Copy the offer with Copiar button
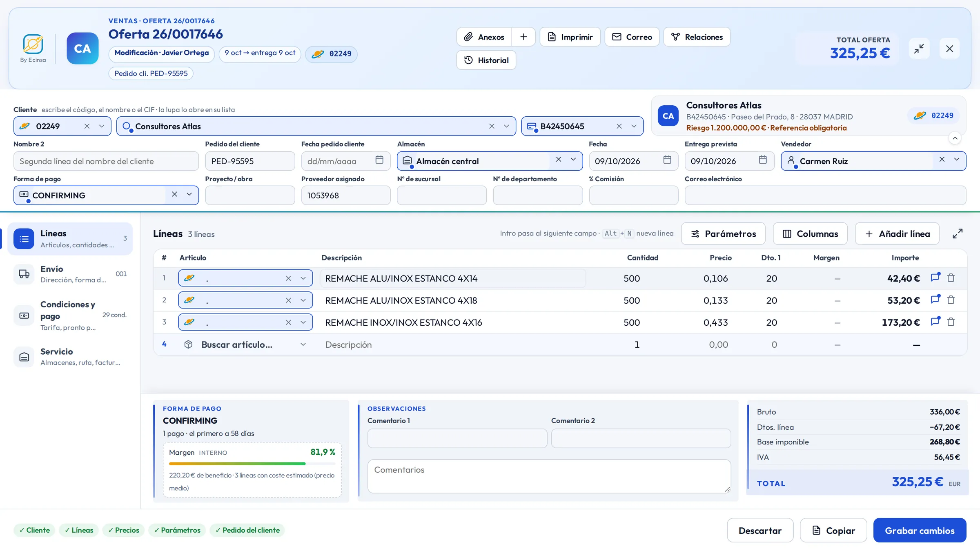The width and height of the screenshot is (980, 551). pos(833,530)
